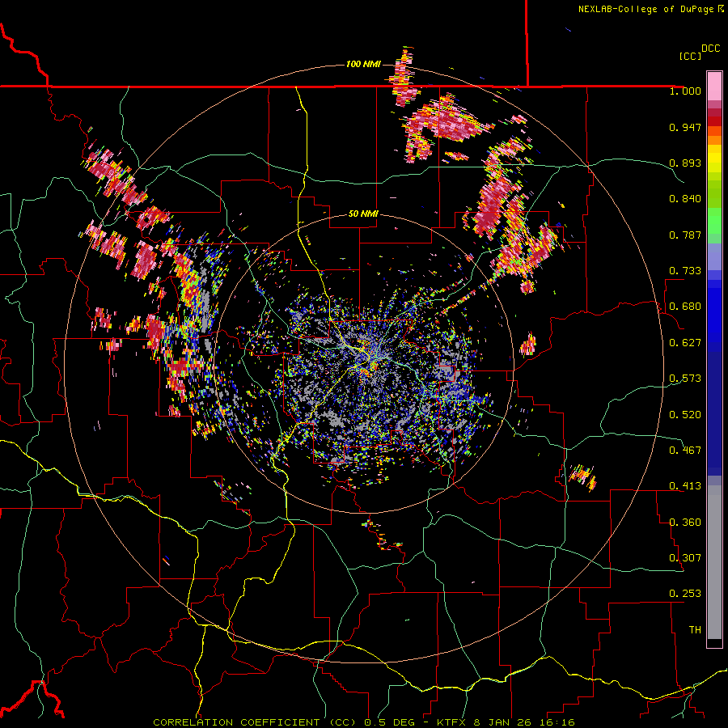Select the 0.573 legend value
Viewport: 728px width, 728px height.
(685, 379)
